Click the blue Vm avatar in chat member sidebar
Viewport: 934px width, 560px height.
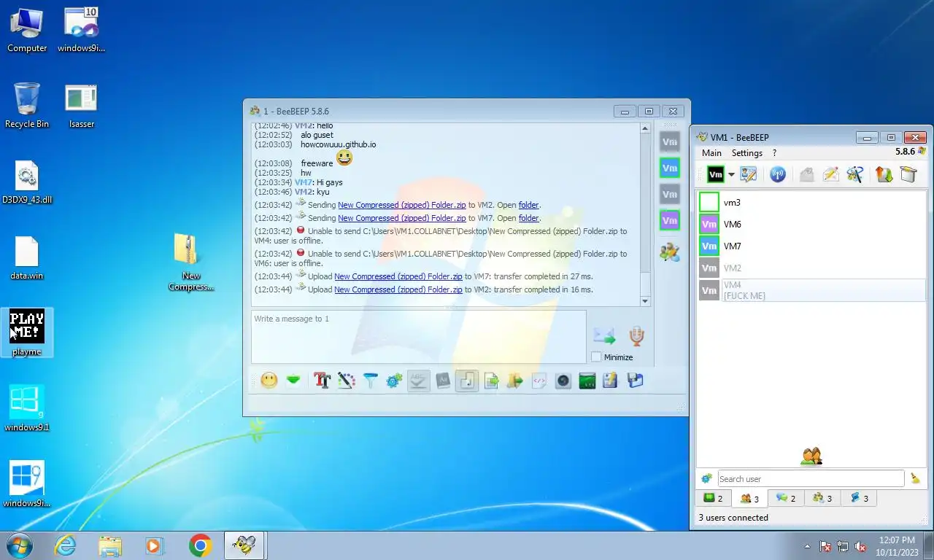coord(669,168)
